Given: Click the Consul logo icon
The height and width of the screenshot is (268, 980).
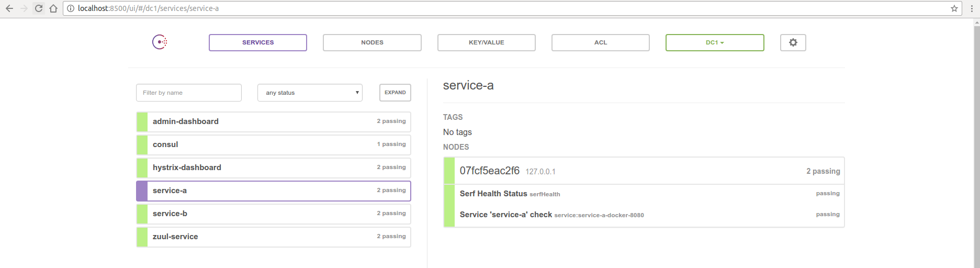Looking at the screenshot, I should pyautogui.click(x=160, y=42).
